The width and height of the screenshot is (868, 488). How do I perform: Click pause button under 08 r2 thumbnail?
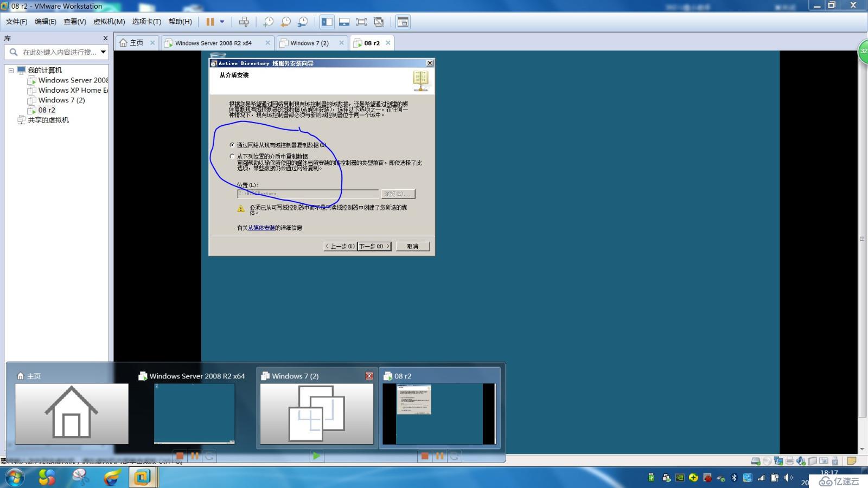pyautogui.click(x=439, y=456)
